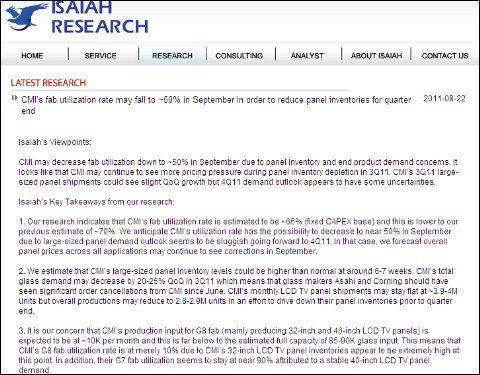The width and height of the screenshot is (480, 375).
Task: Visit the ABOUT ISAIAH page
Action: (376, 56)
